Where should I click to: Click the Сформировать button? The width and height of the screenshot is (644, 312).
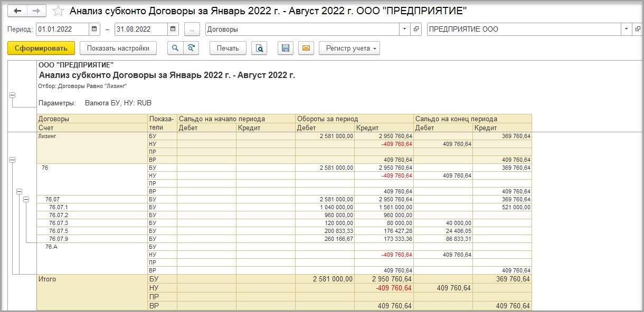click(41, 48)
